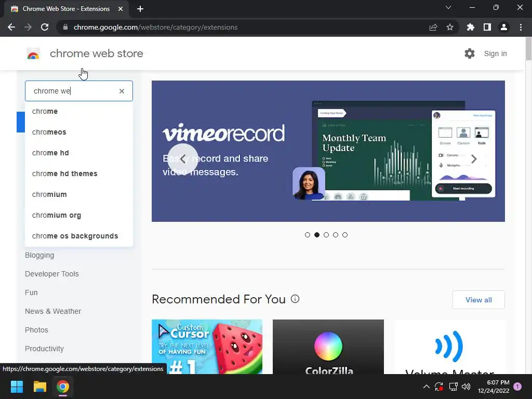Show hidden system tray icons chevron
The width and height of the screenshot is (532, 399).
pos(427,387)
